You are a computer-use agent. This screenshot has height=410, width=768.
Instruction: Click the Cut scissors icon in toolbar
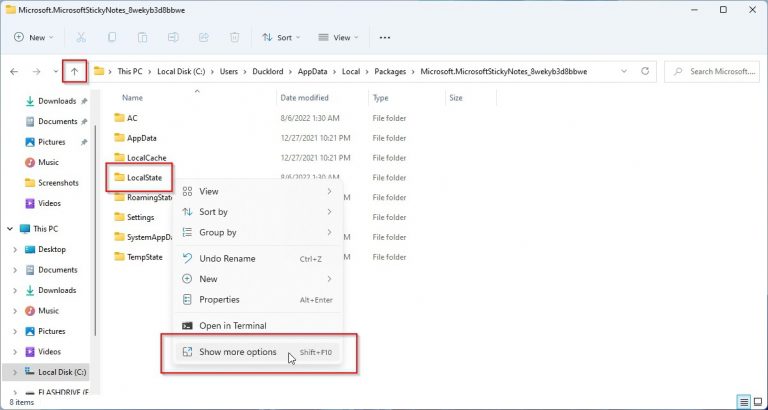tap(81, 37)
